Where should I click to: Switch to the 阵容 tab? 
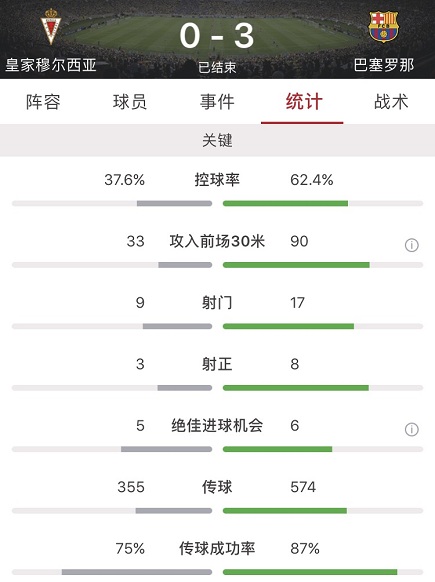tap(43, 102)
